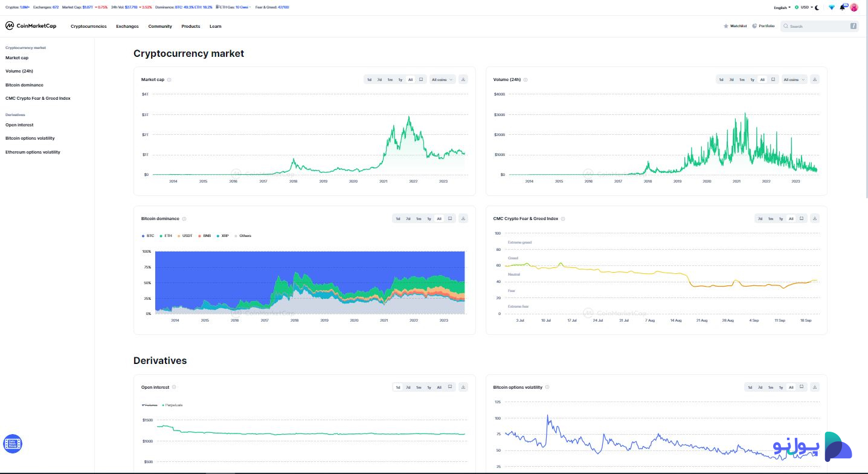Select 1d range on Market cap chart

[370, 79]
